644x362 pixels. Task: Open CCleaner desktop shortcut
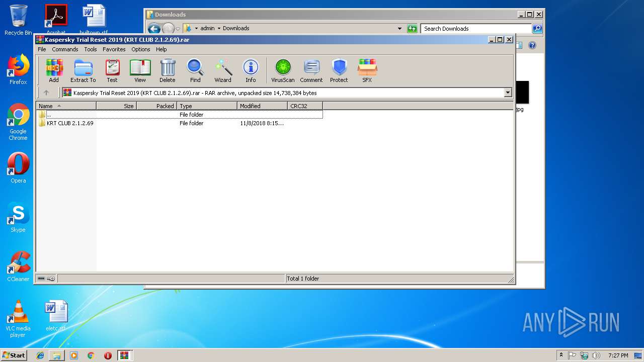[x=18, y=266]
